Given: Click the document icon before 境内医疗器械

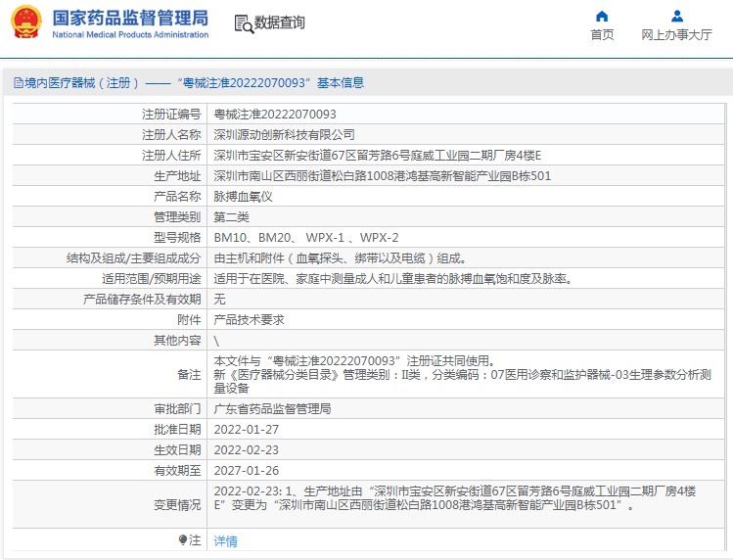Looking at the screenshot, I should (x=19, y=83).
